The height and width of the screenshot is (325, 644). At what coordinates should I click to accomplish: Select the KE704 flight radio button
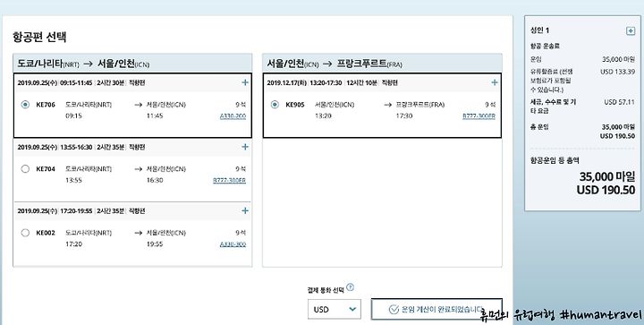pos(25,169)
